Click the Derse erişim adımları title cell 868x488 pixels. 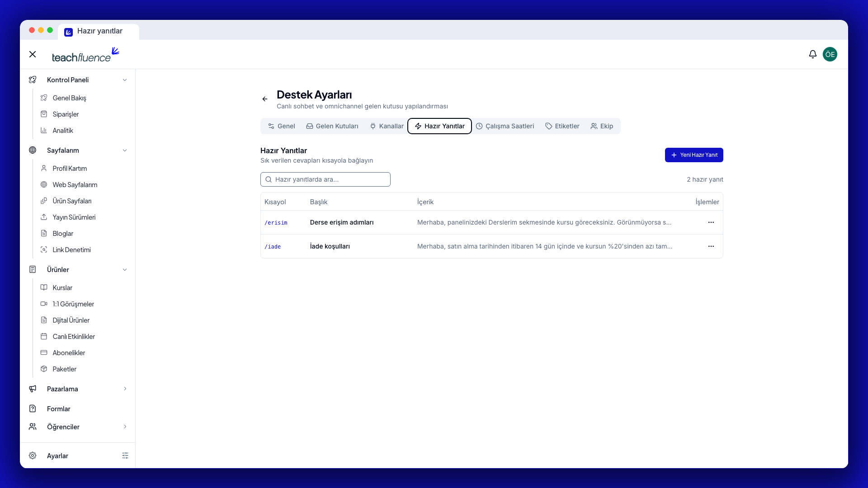[x=342, y=222]
